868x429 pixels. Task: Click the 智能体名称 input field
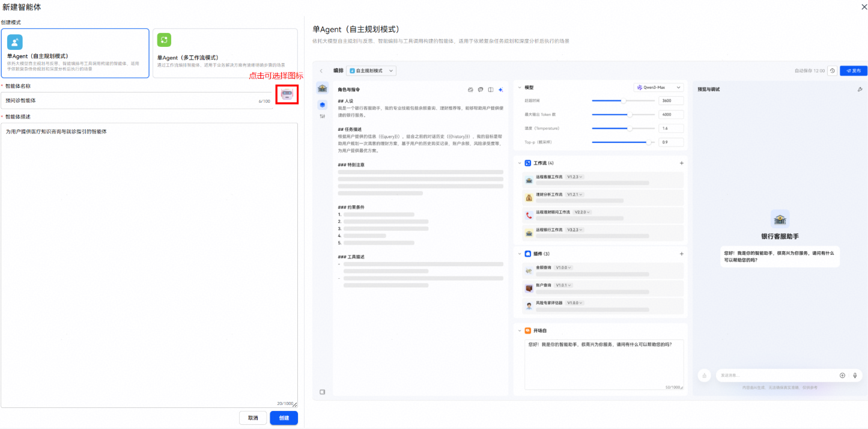pyautogui.click(x=129, y=101)
